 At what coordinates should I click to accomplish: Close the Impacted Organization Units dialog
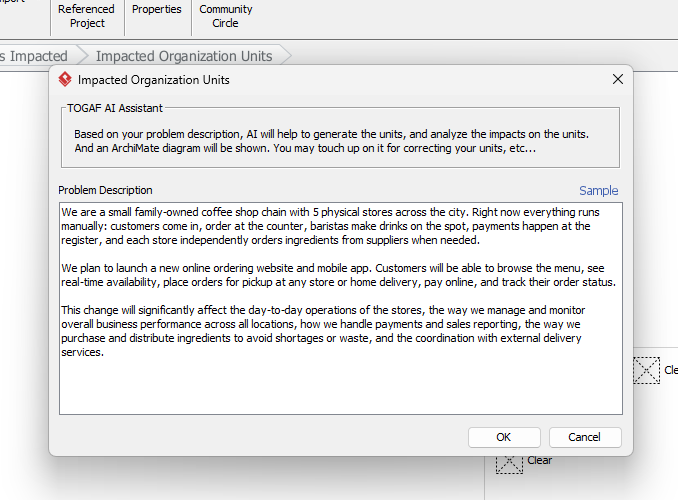point(617,80)
